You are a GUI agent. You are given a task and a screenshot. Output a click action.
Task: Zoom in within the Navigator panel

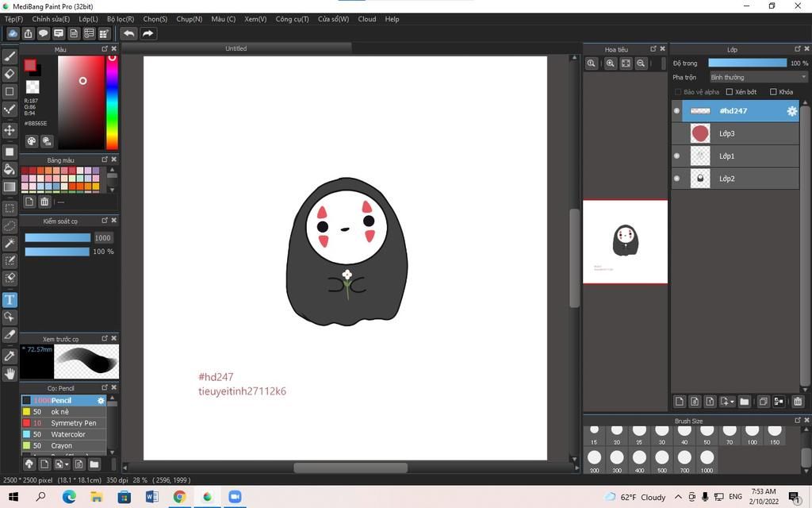[611, 63]
